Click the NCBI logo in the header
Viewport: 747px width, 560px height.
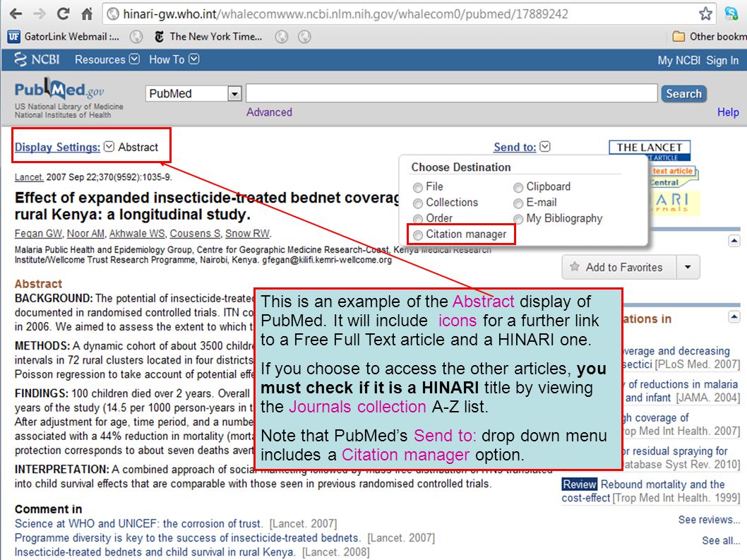click(37, 59)
